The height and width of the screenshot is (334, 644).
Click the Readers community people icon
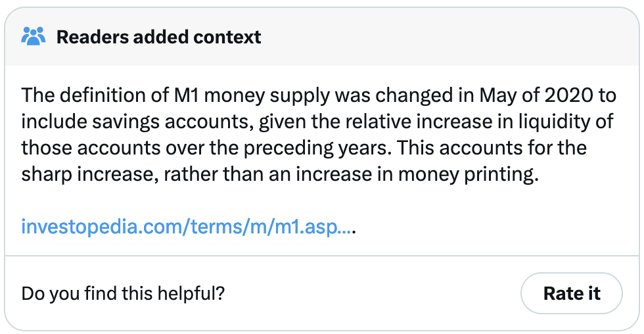34,37
